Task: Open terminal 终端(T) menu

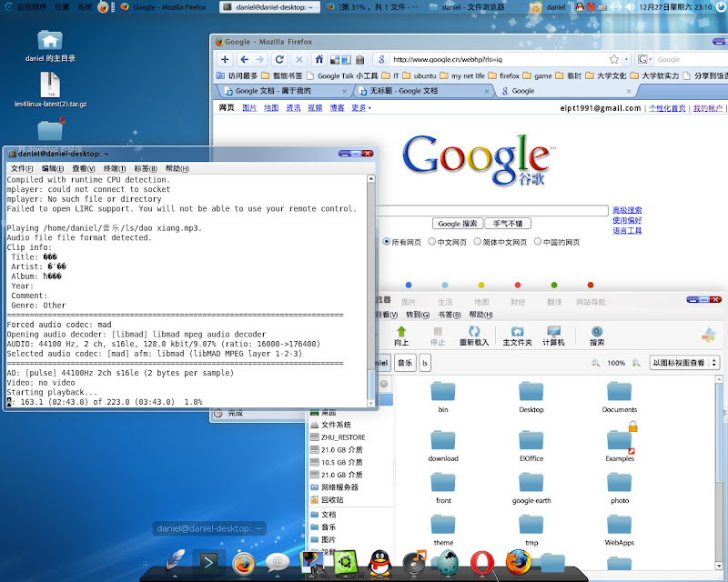Action: pos(115,168)
